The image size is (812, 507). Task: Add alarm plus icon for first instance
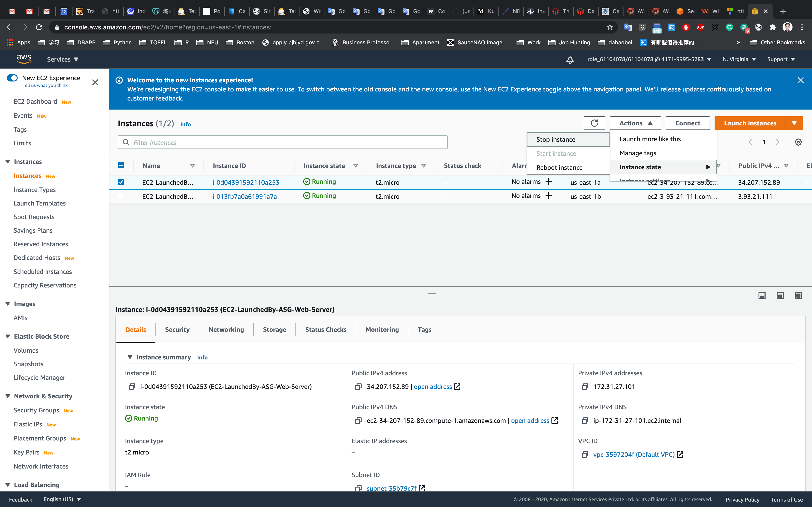pyautogui.click(x=549, y=182)
